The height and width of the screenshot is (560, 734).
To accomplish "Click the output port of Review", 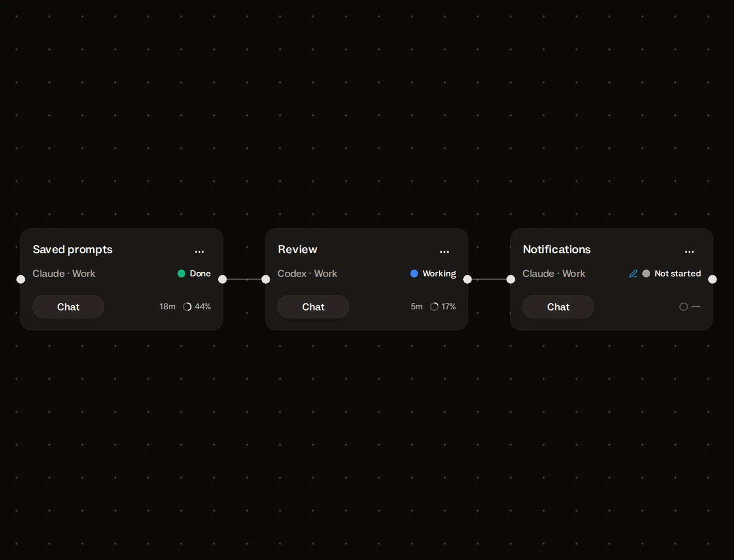I will click(x=467, y=279).
